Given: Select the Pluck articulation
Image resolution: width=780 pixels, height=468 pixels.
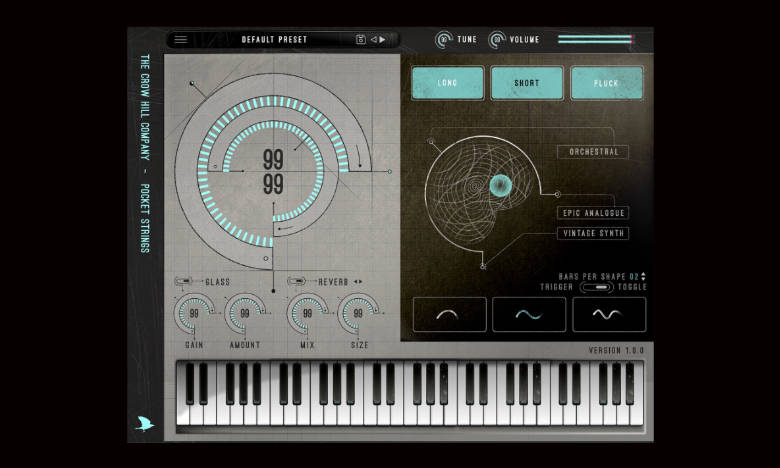Looking at the screenshot, I should coord(606,83).
